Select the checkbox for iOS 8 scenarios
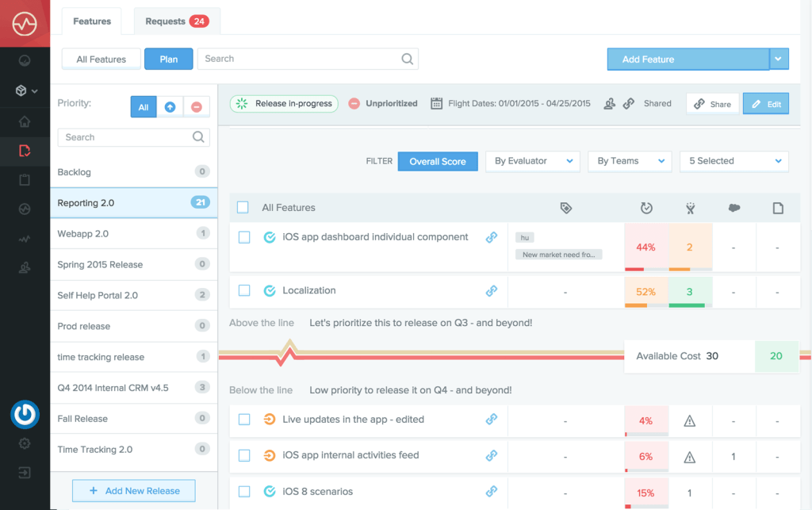 click(244, 491)
